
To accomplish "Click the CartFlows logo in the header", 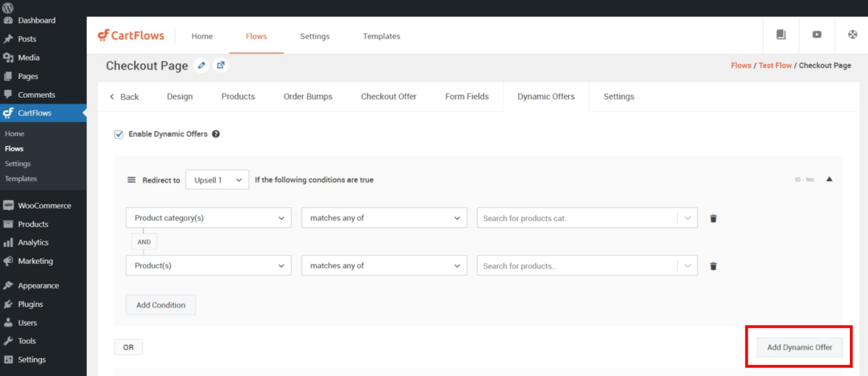I will click(131, 35).
